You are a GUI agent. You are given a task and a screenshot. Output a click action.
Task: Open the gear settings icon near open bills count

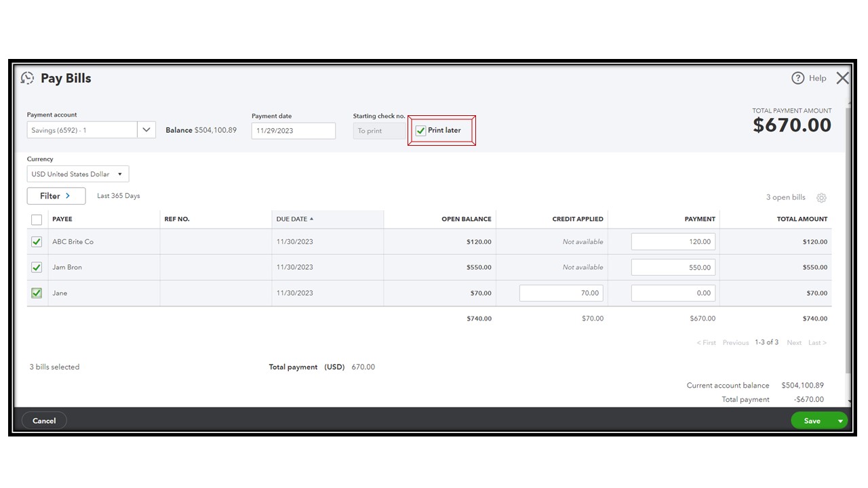click(821, 197)
